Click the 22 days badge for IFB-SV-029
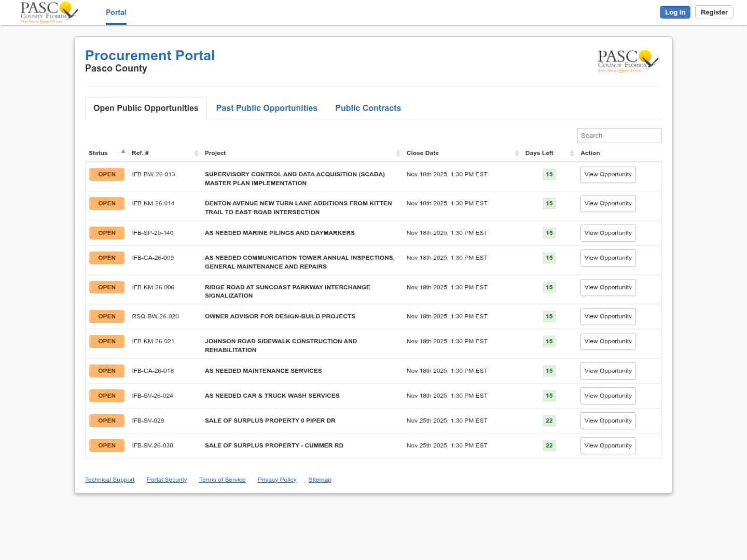 click(549, 421)
